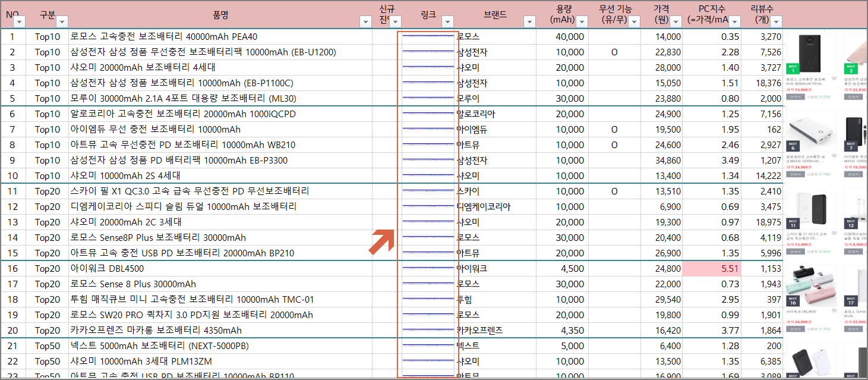Image resolution: width=868 pixels, height=380 pixels.
Task: Open the link in the 카카오프렌즈 마카롱 row
Action: click(428, 330)
